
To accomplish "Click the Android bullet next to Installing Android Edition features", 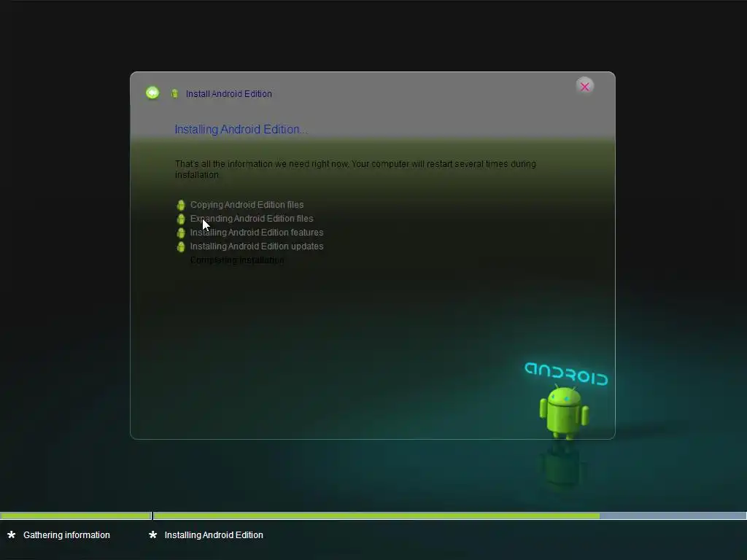I will tap(181, 233).
